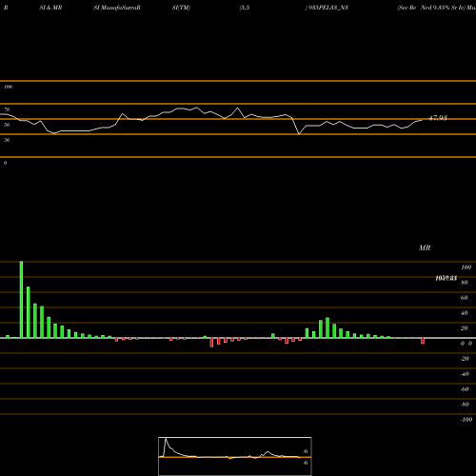
Task: Click the RSI current value 47.93
Action: pyautogui.click(x=438, y=118)
